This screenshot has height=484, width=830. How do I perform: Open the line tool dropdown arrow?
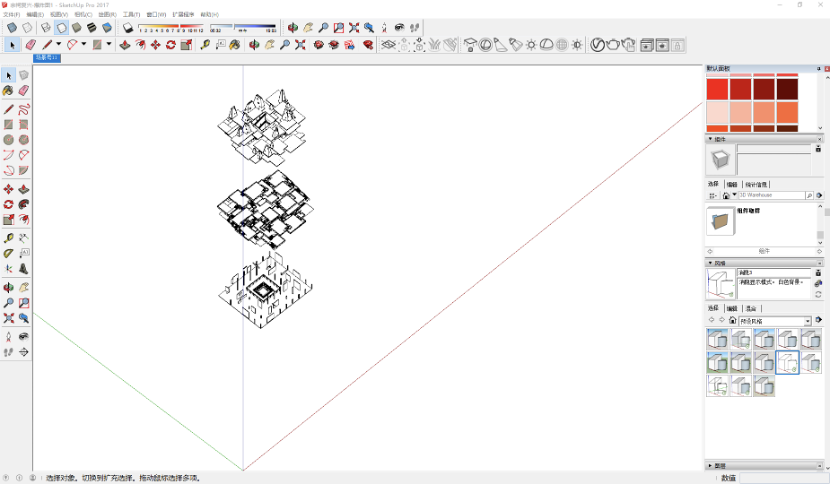pyautogui.click(x=58, y=44)
